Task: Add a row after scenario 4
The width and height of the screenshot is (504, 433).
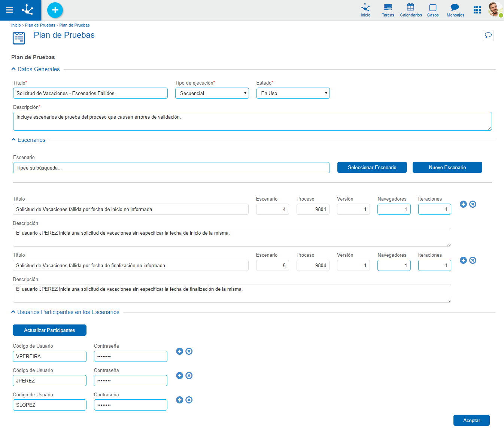Action: 463,204
